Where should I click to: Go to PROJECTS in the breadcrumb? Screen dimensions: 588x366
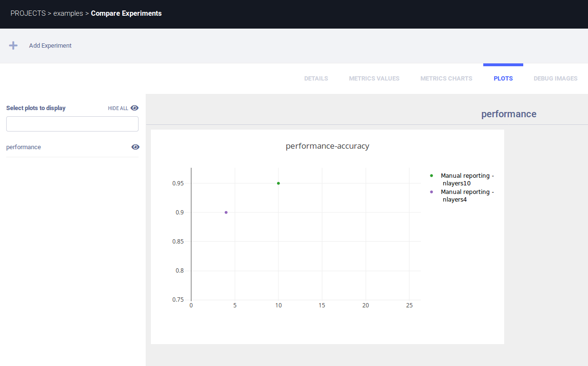[x=28, y=13]
